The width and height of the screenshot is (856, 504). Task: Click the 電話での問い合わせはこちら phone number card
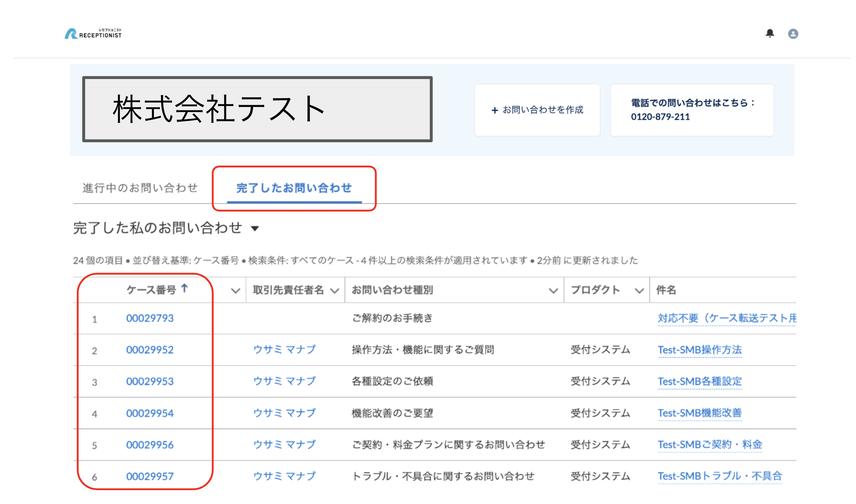click(692, 110)
